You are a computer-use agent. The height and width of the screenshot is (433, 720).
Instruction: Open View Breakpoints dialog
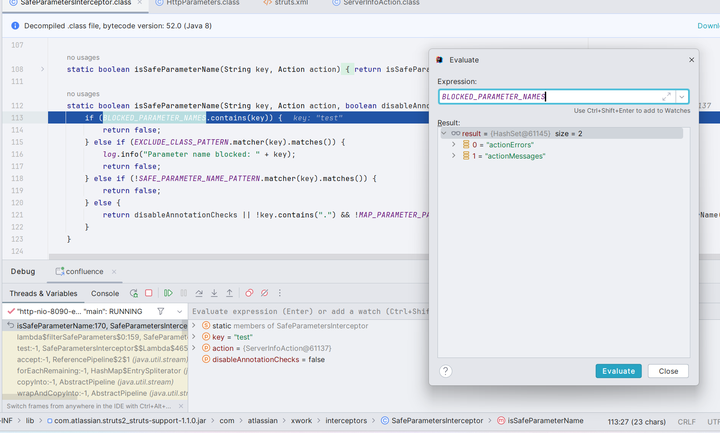point(249,293)
